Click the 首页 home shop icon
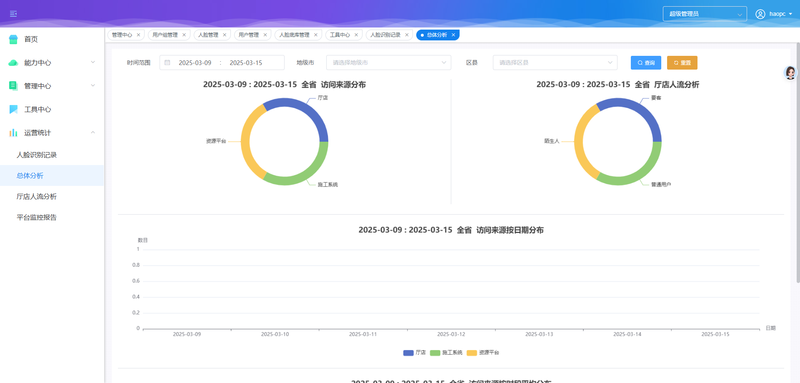800x383 pixels. click(x=13, y=39)
